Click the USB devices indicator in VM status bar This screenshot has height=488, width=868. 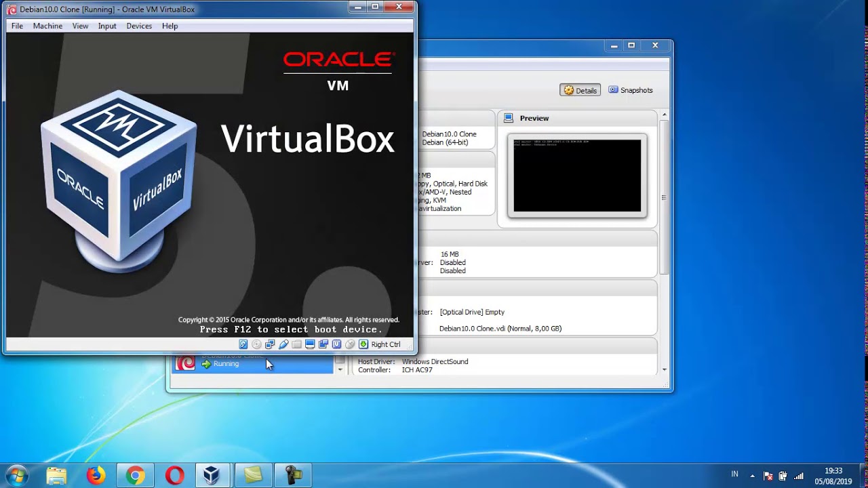[283, 344]
